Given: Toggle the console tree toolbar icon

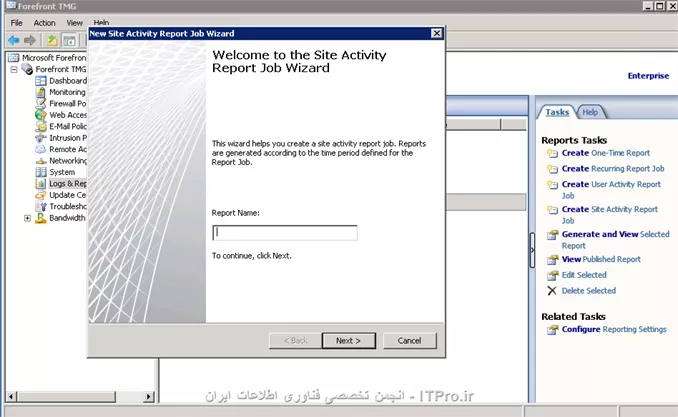Looking at the screenshot, I should 69,40.
